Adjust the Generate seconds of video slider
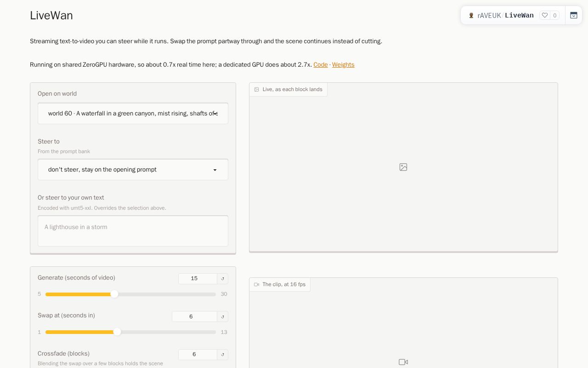The image size is (588, 368). pos(130,294)
